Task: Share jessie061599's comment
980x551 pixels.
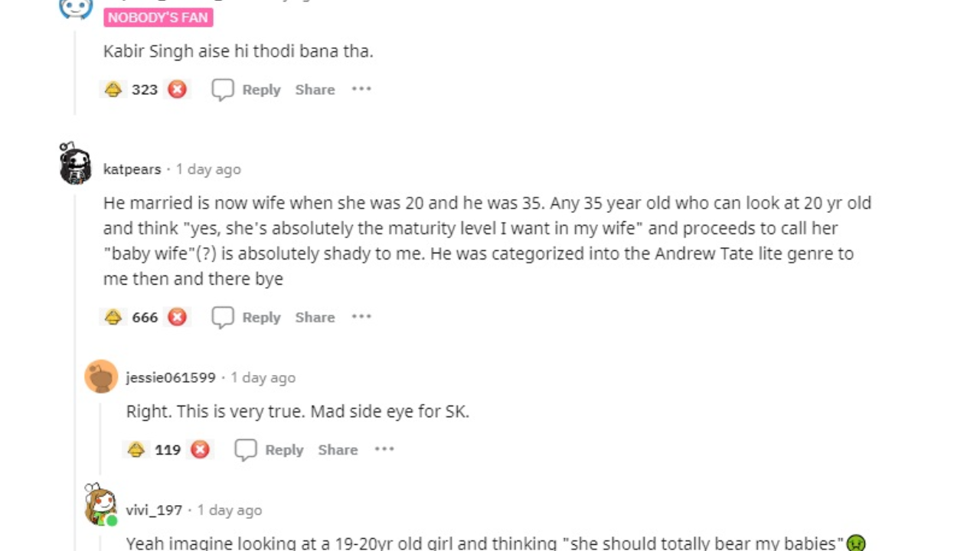Action: pyautogui.click(x=338, y=450)
